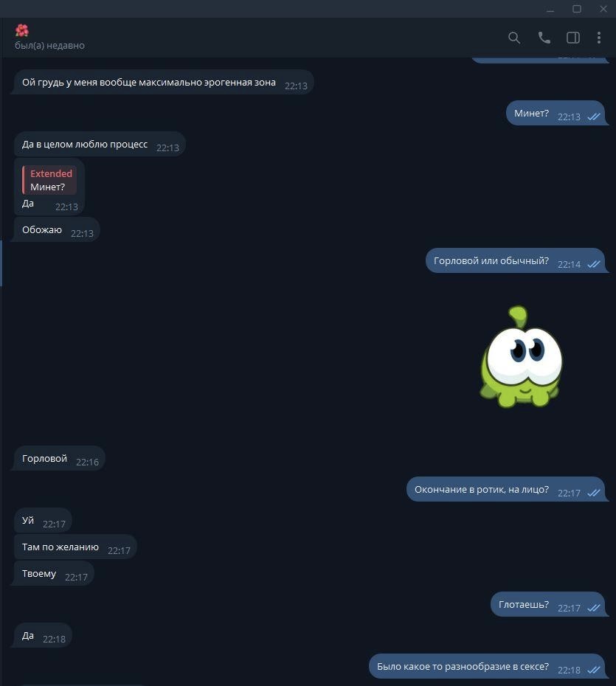Click the 'Да' message at 22:18

pyautogui.click(x=43, y=635)
